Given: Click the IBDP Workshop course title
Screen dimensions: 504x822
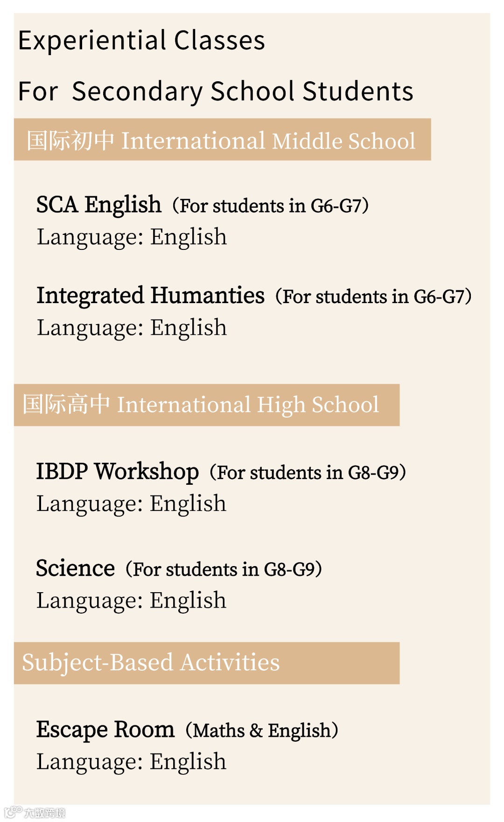Looking at the screenshot, I should (118, 472).
